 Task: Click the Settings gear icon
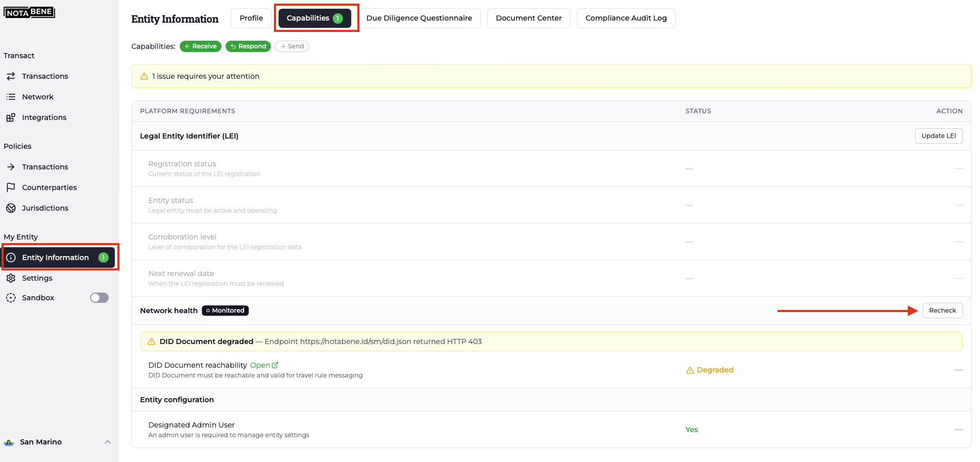click(x=11, y=278)
